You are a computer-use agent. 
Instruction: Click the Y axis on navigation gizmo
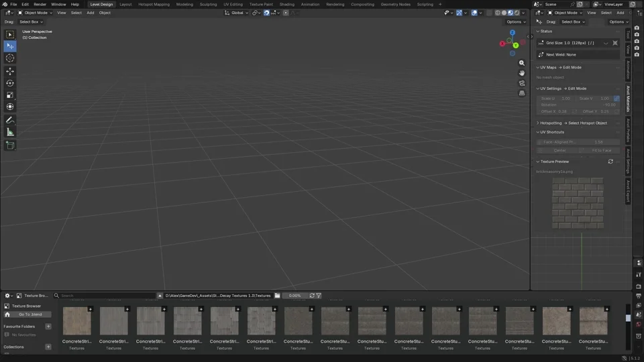click(x=515, y=46)
